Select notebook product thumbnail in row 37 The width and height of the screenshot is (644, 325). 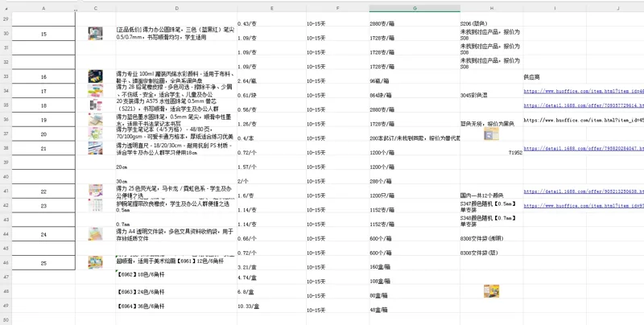click(x=95, y=134)
